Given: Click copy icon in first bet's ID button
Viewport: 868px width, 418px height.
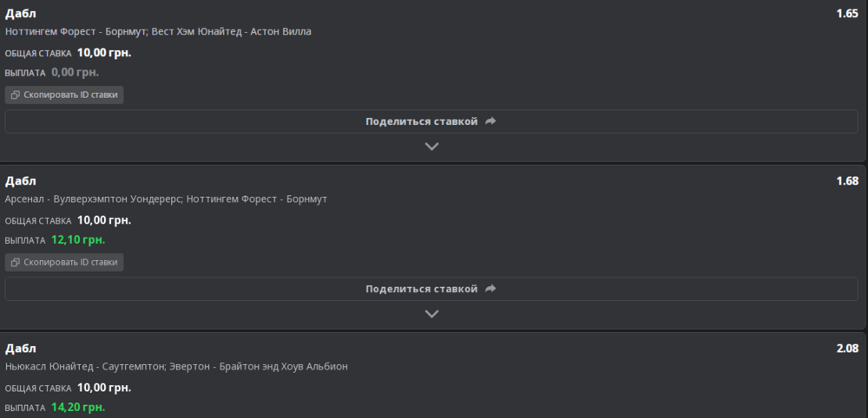Looking at the screenshot, I should point(16,95).
